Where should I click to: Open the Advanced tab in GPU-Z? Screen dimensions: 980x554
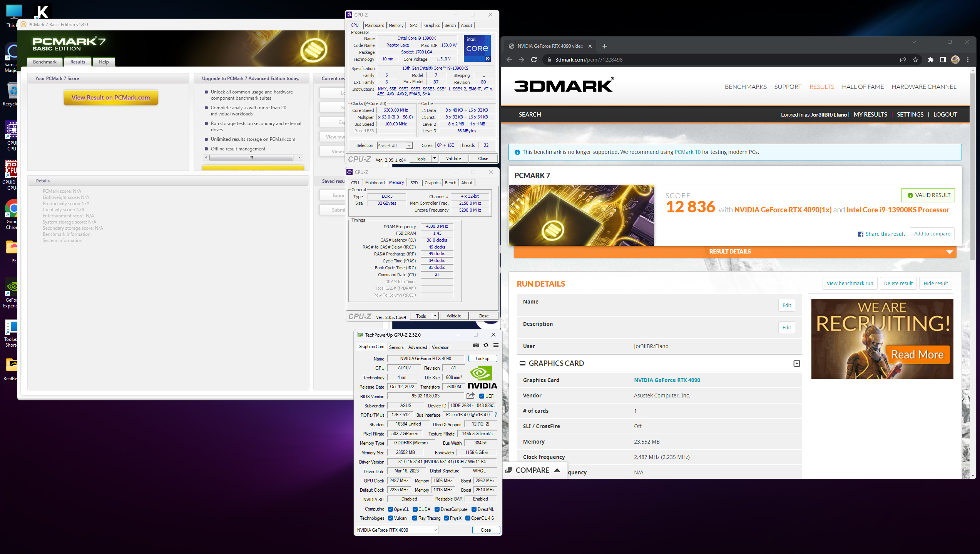tap(418, 347)
